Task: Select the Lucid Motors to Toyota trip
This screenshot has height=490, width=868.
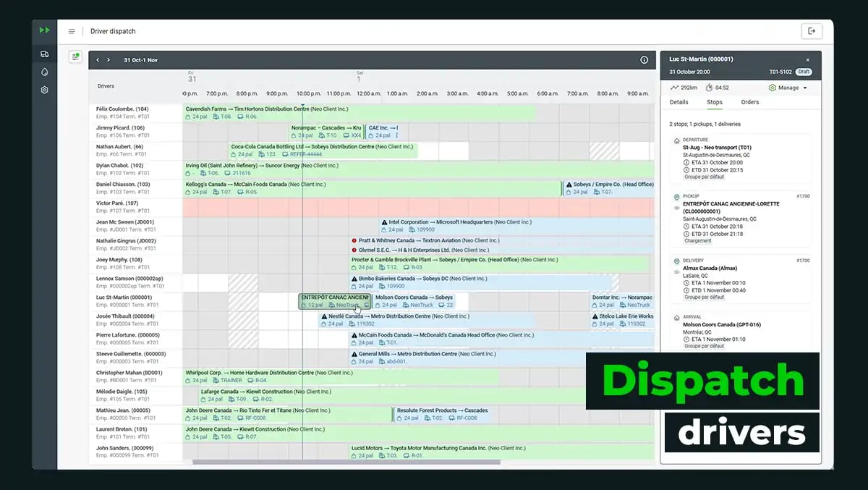Action: tap(502, 452)
